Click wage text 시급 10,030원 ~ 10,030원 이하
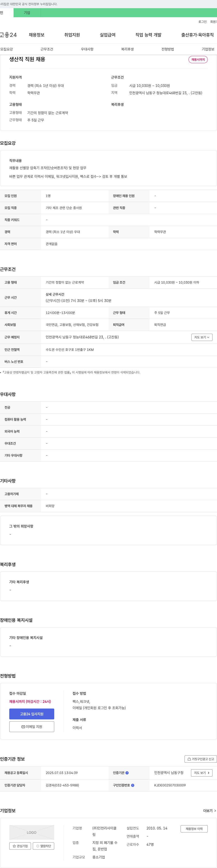Viewport: 217px width, 868px height. coord(177,282)
